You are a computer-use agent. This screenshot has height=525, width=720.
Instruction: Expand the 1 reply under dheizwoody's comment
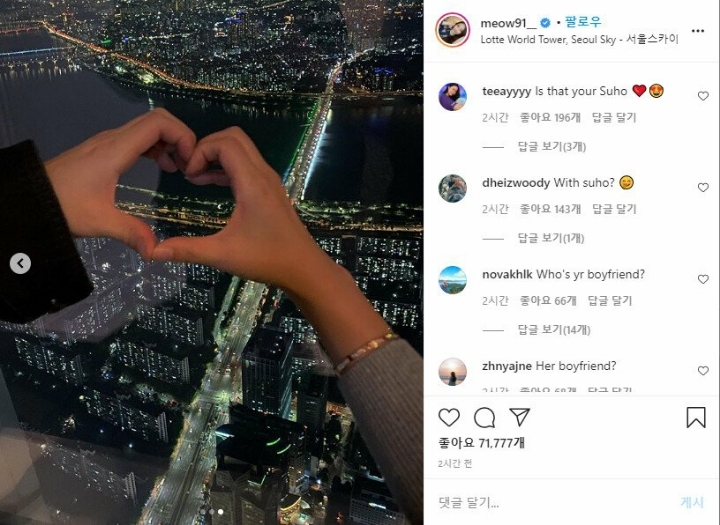(551, 238)
